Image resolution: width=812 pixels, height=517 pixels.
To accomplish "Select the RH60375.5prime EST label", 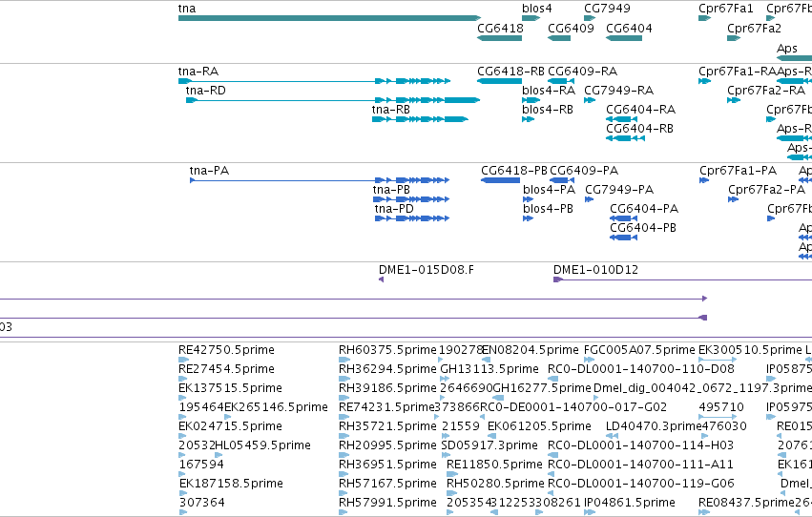I will pos(387,350).
